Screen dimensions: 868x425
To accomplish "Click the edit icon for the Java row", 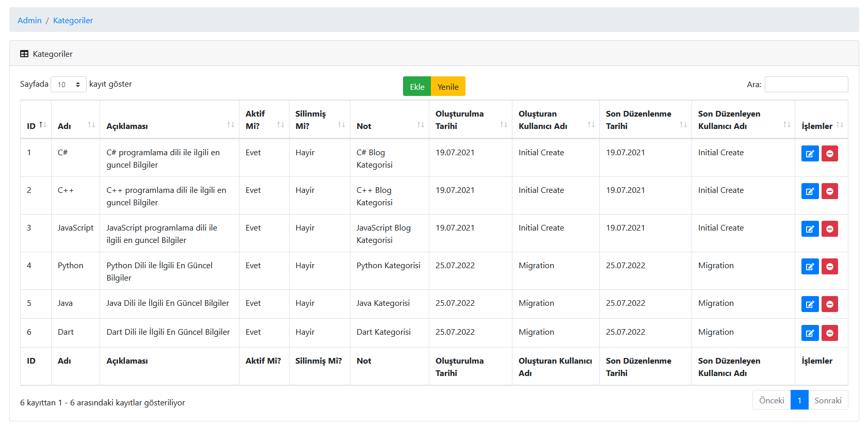I will click(x=810, y=304).
